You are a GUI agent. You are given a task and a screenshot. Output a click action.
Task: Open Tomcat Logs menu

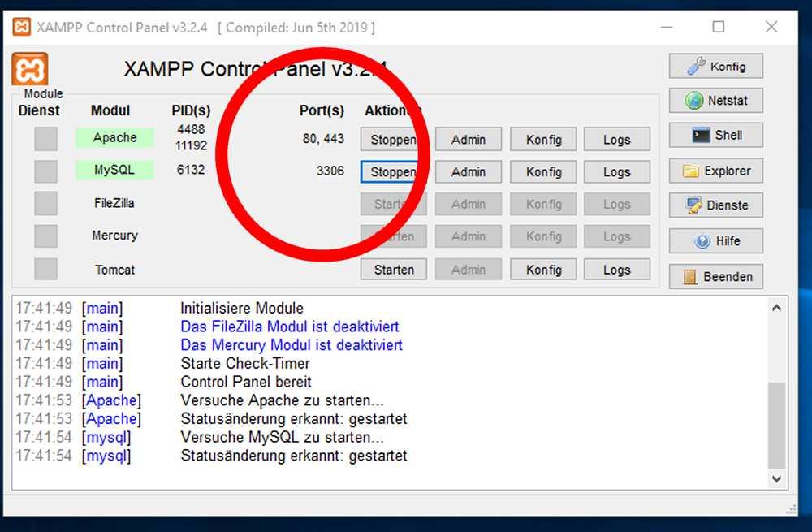[x=617, y=270]
